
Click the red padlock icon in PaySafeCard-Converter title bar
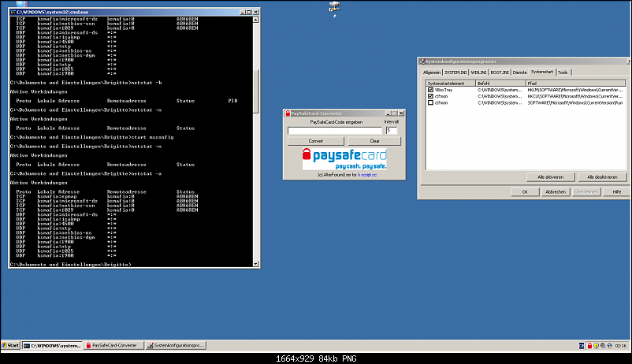click(x=288, y=113)
